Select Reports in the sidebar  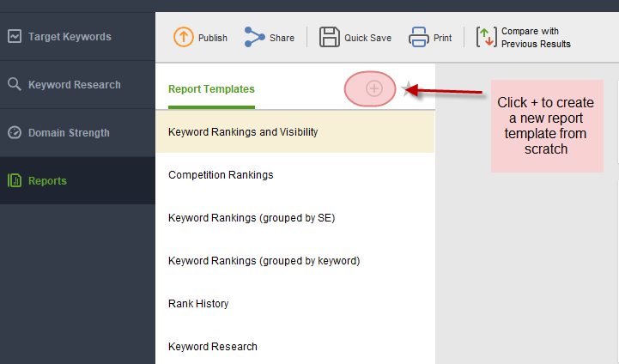pos(77,180)
